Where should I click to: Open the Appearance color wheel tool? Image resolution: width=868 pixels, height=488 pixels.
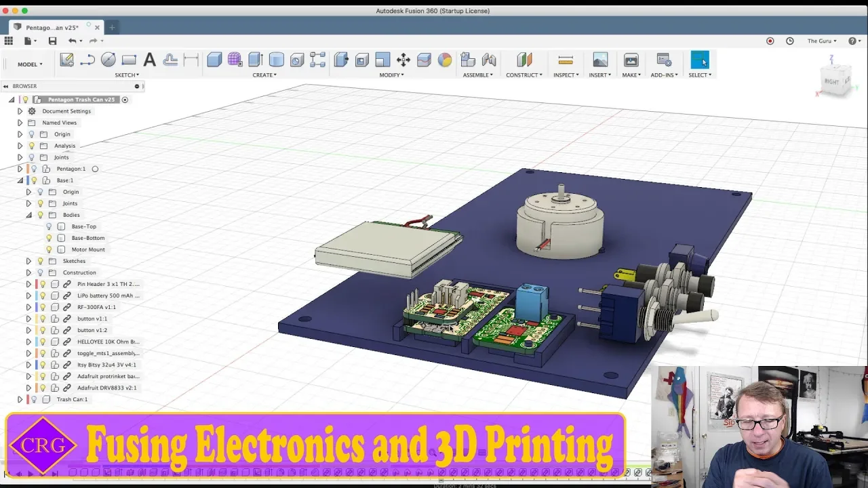click(x=445, y=60)
